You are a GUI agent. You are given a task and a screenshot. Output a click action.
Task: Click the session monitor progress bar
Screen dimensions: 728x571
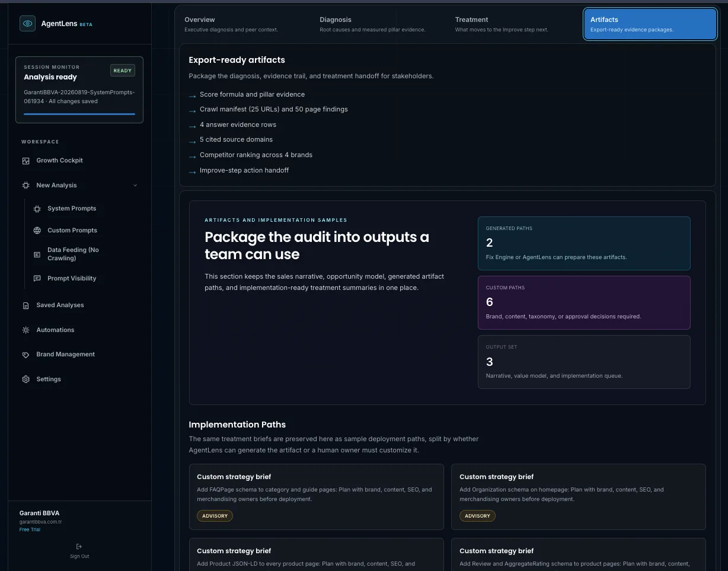79,114
